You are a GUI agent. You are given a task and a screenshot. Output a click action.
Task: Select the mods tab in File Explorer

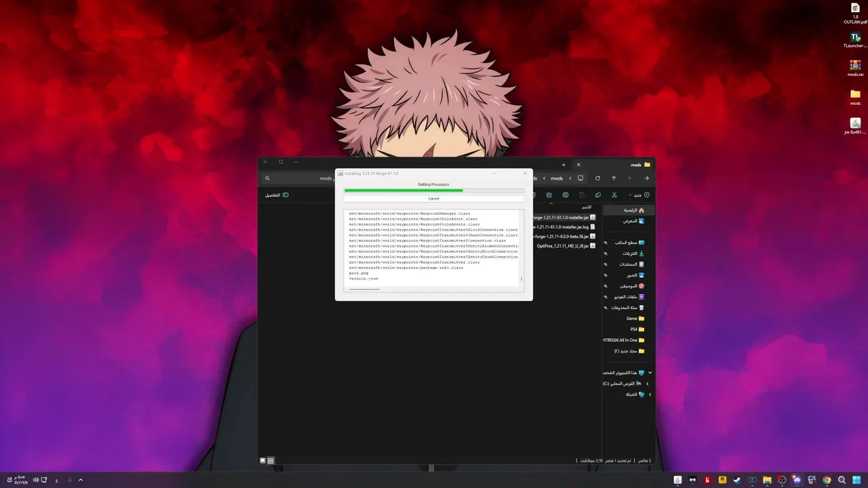(x=615, y=165)
